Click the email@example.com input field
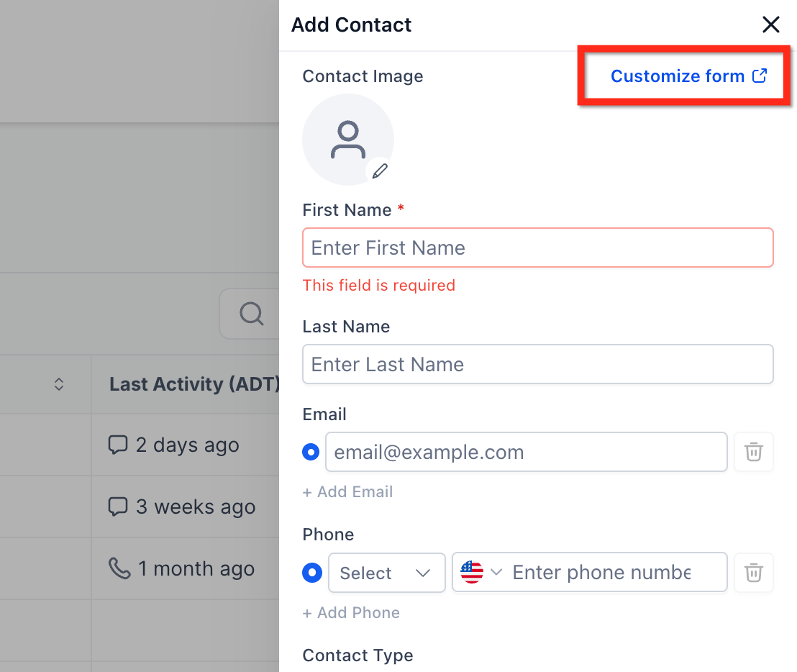The width and height of the screenshot is (797, 672). coord(526,452)
